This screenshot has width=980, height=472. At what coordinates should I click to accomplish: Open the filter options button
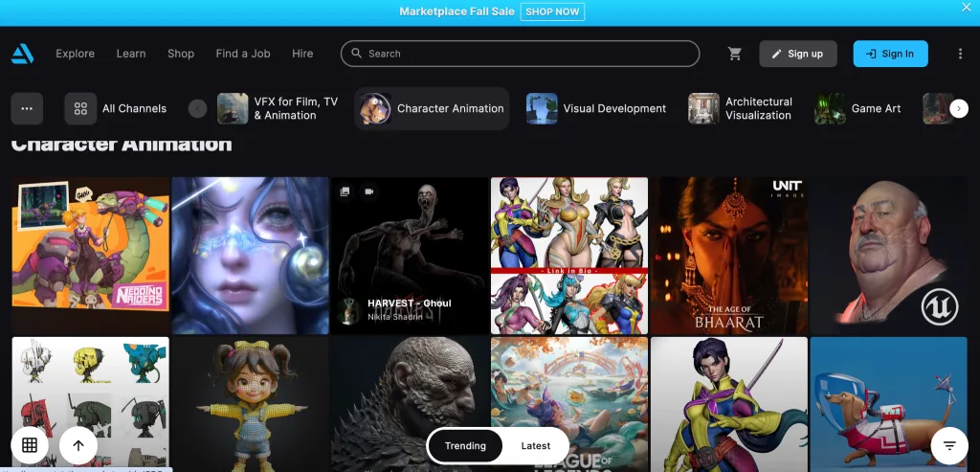(x=948, y=445)
